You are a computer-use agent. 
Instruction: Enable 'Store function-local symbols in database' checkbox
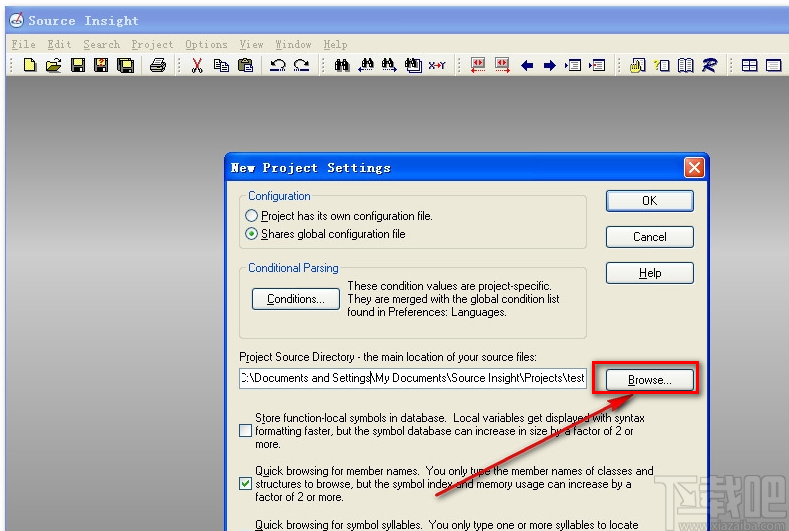click(245, 431)
